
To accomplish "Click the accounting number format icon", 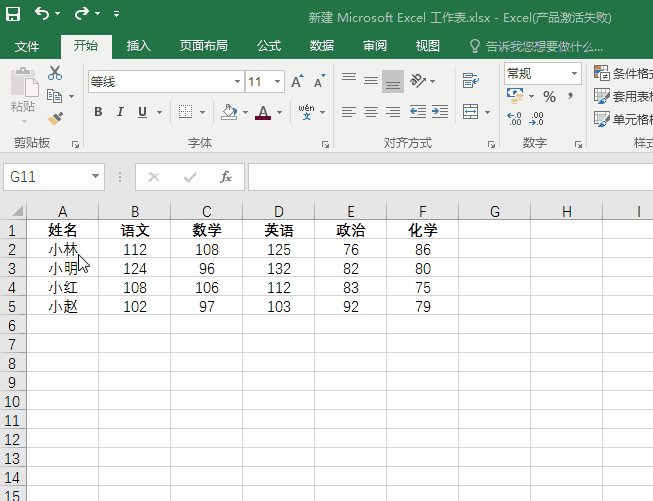I will pos(515,96).
